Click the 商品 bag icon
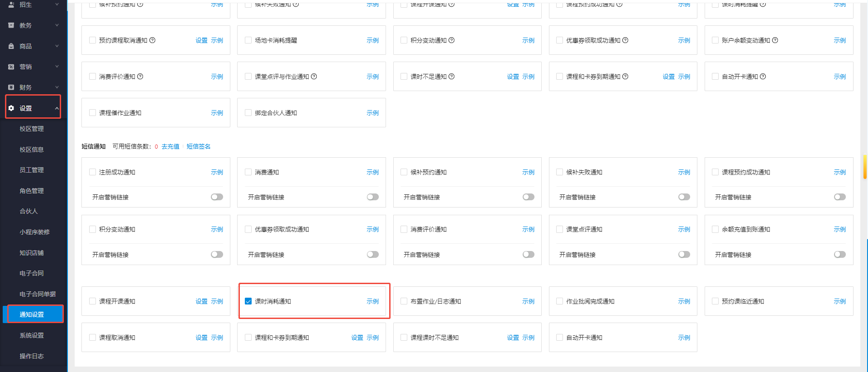 click(11, 46)
